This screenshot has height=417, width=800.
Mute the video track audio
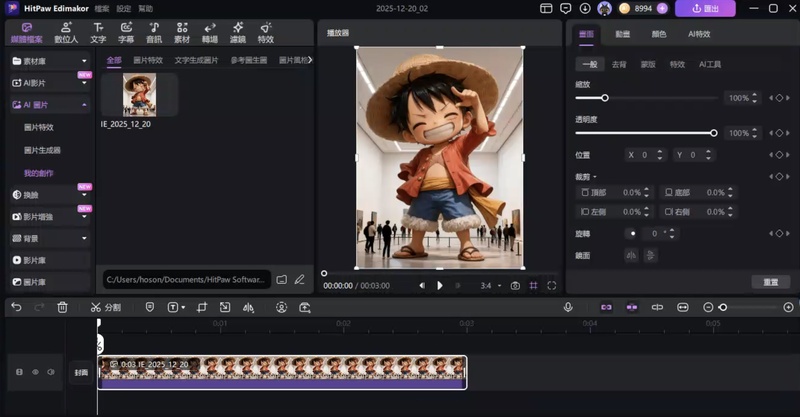51,372
